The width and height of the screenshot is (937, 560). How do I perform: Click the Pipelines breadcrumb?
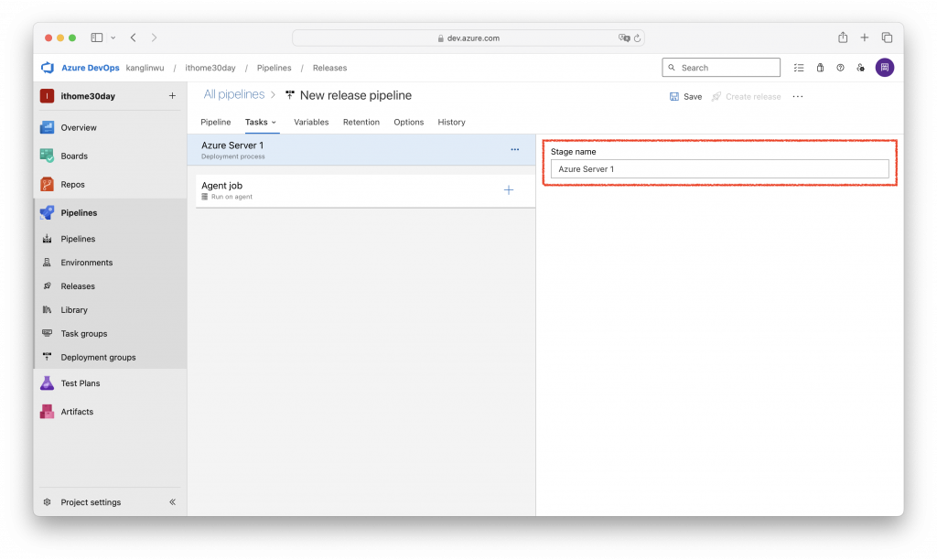click(275, 68)
